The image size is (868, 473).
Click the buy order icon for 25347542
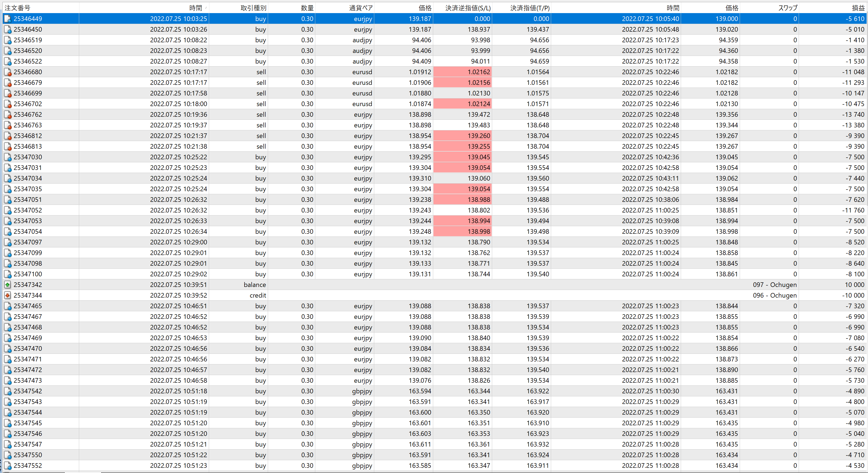tap(7, 391)
